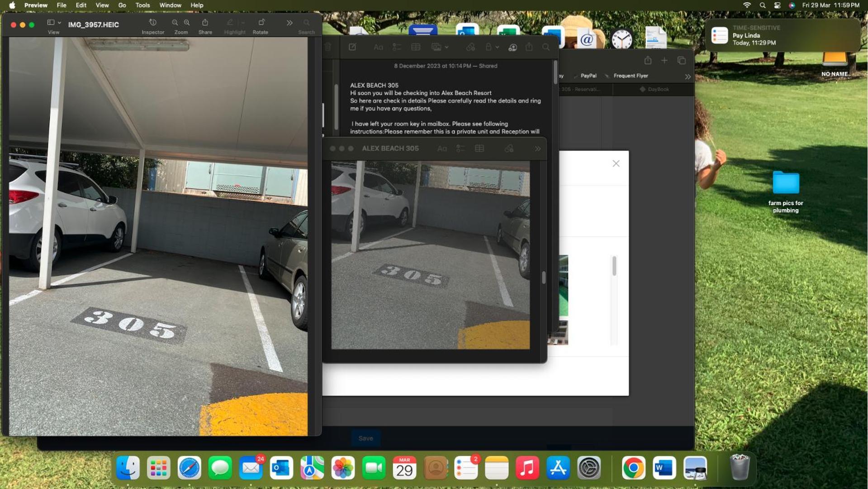Screen dimensions: 868x489
Task: Insert table in Notes main toolbar
Action: pyautogui.click(x=416, y=47)
